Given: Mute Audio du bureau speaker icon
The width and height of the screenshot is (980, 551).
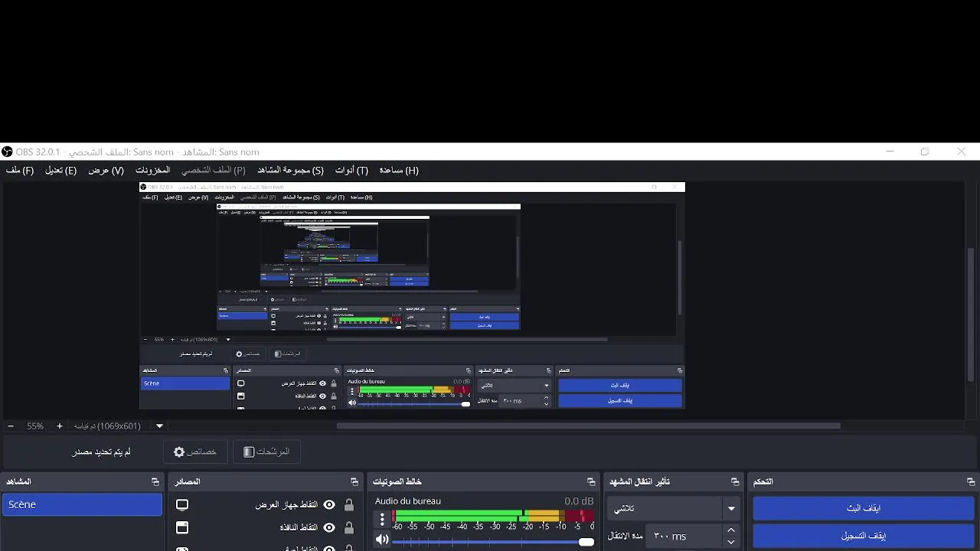Looking at the screenshot, I should tap(382, 540).
